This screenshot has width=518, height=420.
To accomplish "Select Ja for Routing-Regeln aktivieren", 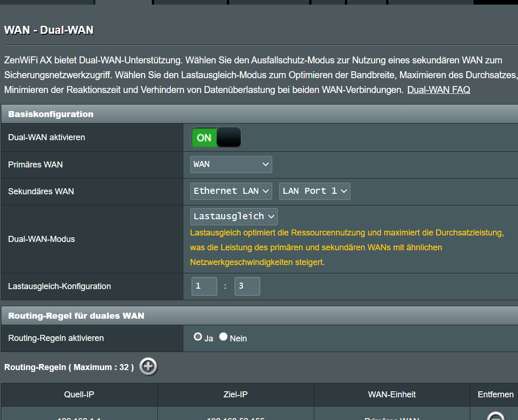I will [x=198, y=337].
